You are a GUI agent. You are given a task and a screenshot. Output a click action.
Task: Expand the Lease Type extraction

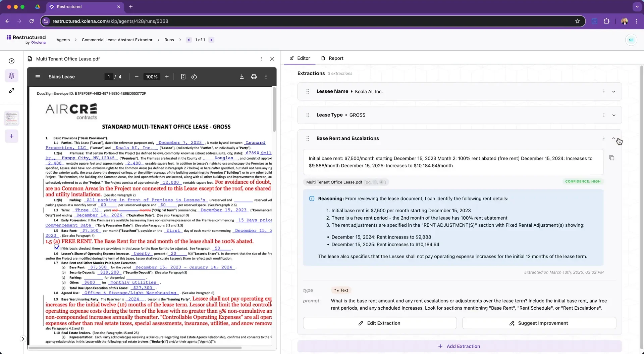[x=613, y=115]
